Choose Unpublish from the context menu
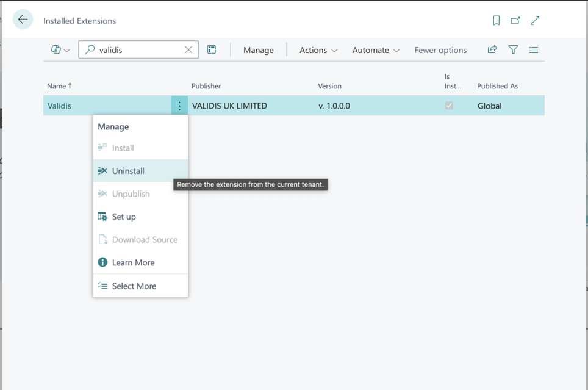Image resolution: width=588 pixels, height=390 pixels. 140,193
